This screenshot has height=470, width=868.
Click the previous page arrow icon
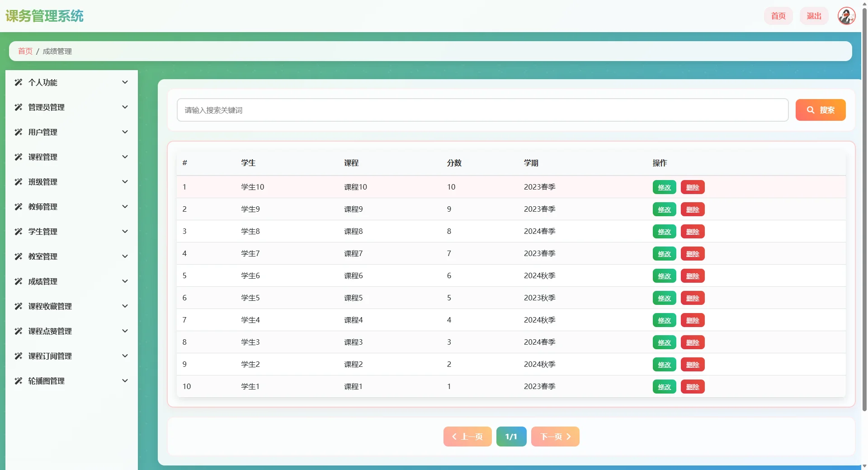(454, 437)
